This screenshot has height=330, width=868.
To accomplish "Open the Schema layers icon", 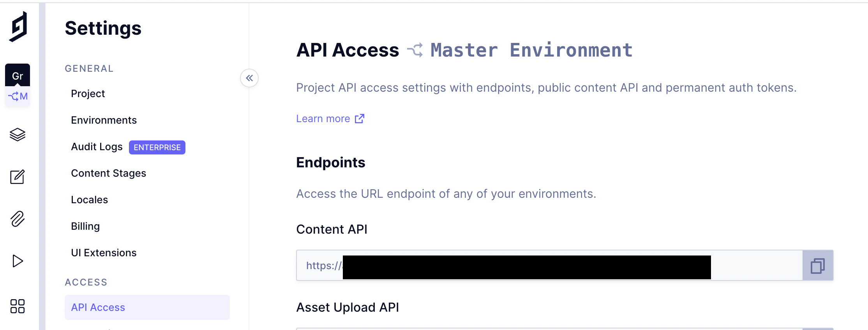I will point(18,135).
